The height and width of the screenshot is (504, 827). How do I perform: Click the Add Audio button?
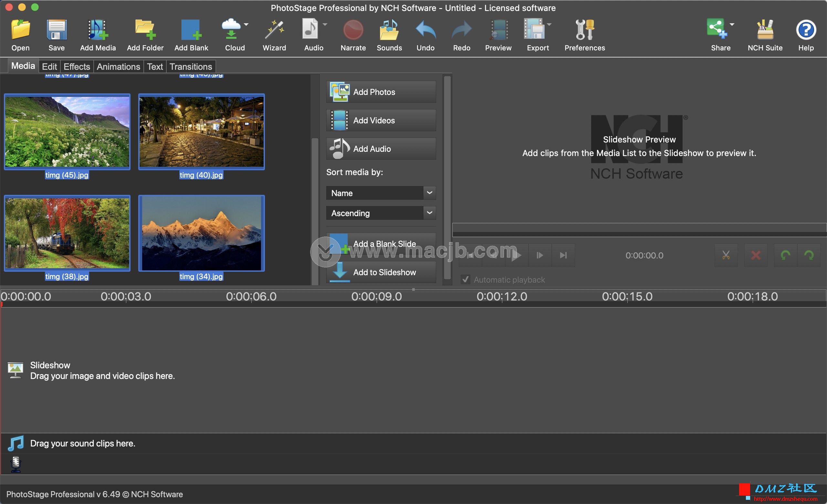pyautogui.click(x=381, y=149)
